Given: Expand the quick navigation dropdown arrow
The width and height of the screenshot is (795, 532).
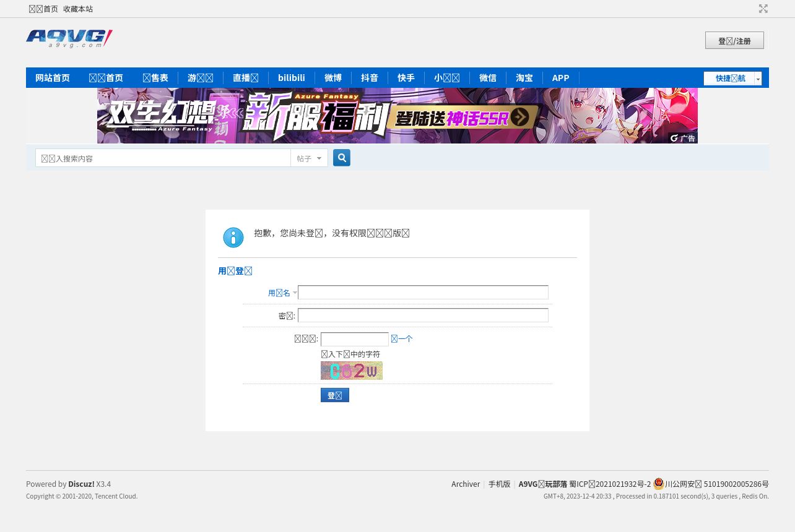Looking at the screenshot, I should pyautogui.click(x=758, y=79).
